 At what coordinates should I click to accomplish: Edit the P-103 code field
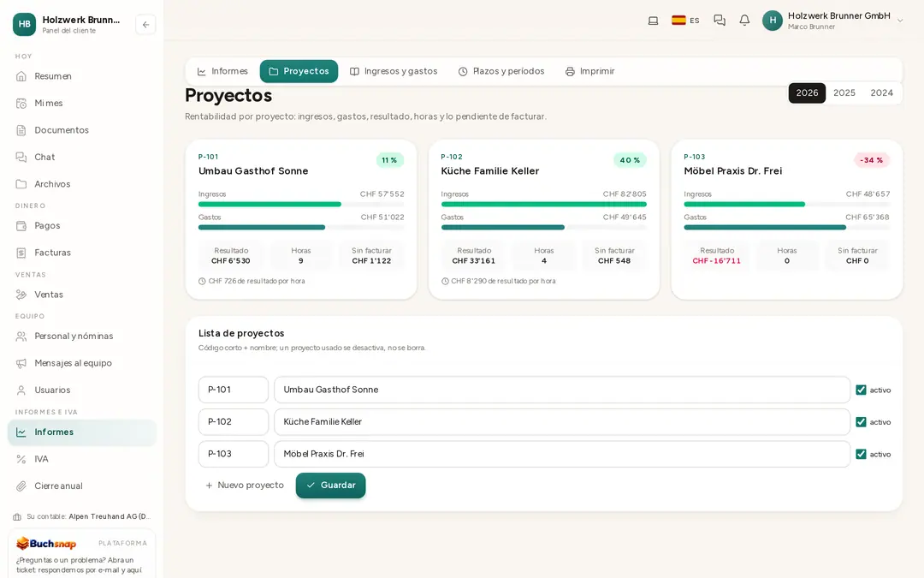[x=234, y=454]
